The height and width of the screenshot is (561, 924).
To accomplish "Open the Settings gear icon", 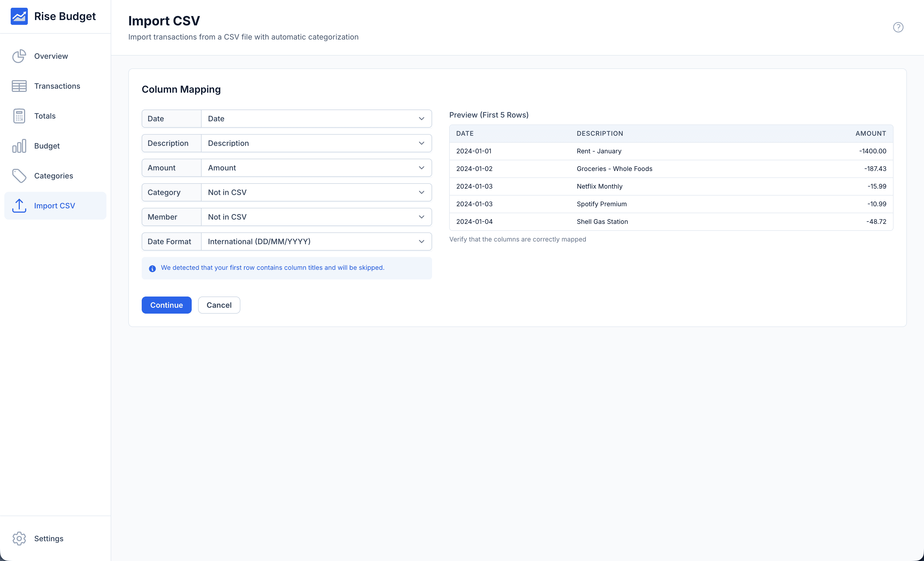I will [x=20, y=538].
